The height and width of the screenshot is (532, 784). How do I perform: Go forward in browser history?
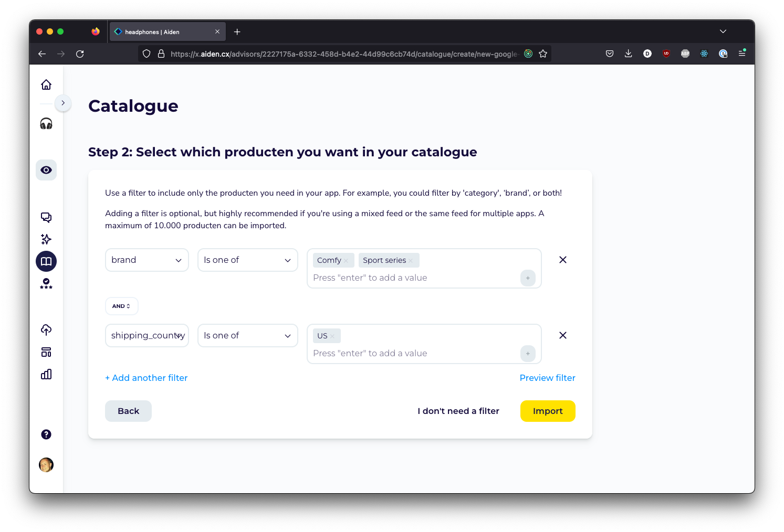(61, 54)
